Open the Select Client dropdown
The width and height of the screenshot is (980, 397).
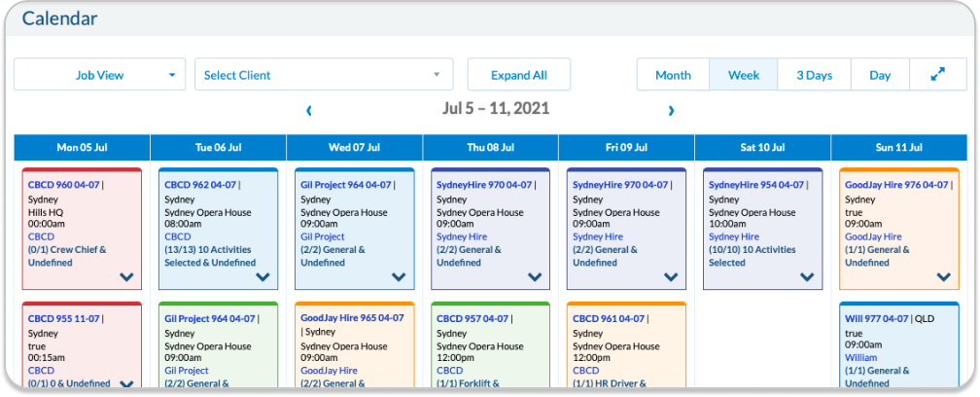(x=324, y=75)
